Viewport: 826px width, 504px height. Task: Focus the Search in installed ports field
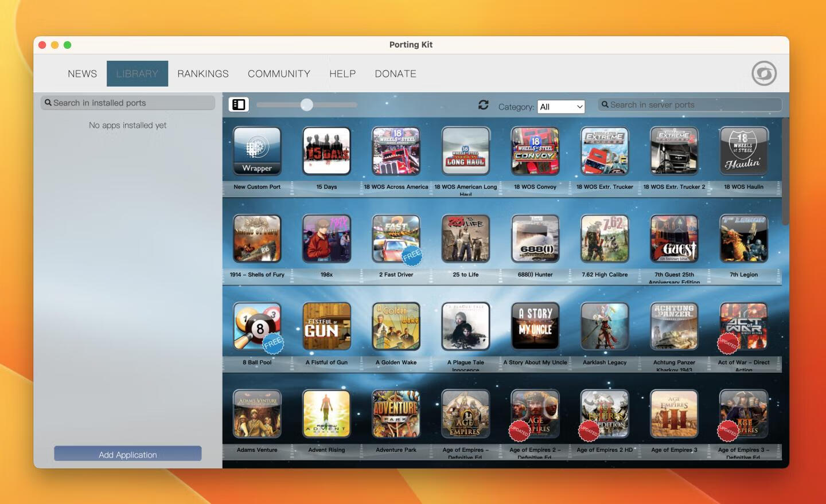[128, 103]
